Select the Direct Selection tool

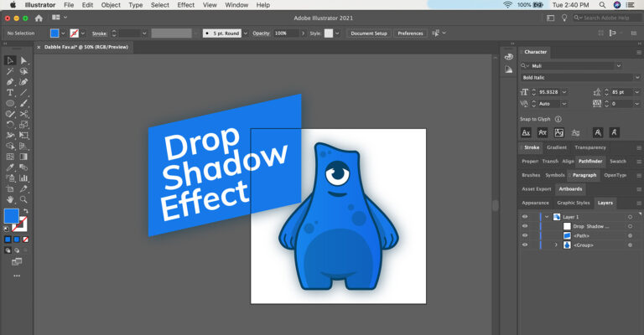[23, 60]
